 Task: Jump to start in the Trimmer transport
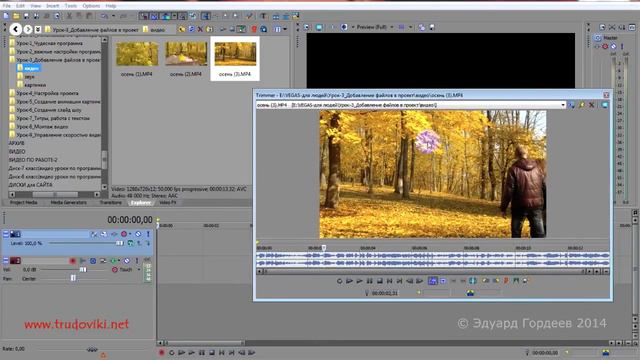point(389,281)
